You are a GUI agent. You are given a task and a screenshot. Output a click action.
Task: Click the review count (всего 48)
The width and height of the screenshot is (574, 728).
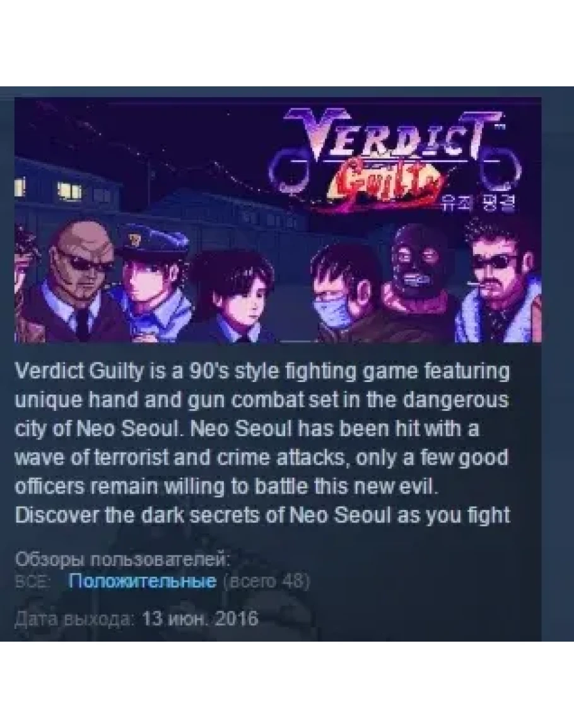[x=266, y=581]
